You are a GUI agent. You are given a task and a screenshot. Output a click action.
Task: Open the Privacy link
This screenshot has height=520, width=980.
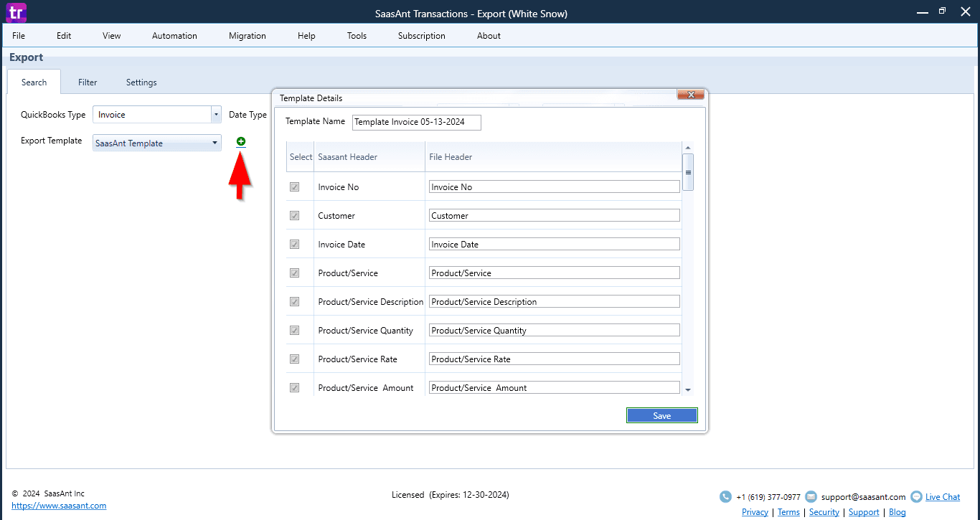755,512
